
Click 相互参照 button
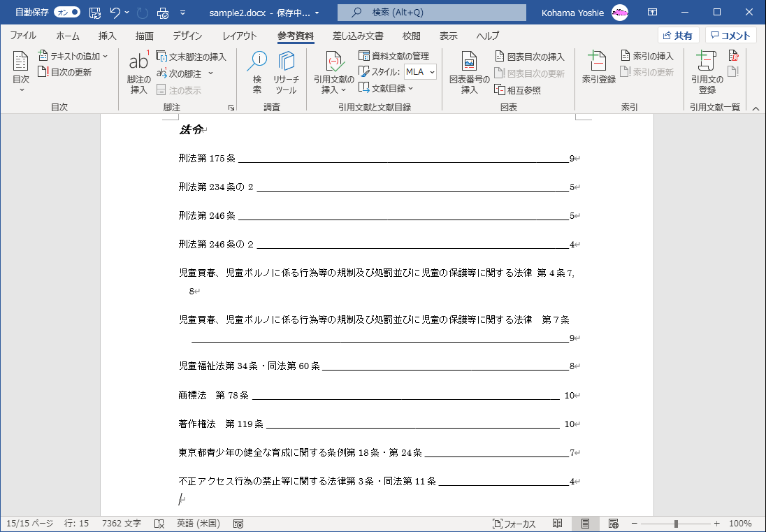(x=517, y=90)
